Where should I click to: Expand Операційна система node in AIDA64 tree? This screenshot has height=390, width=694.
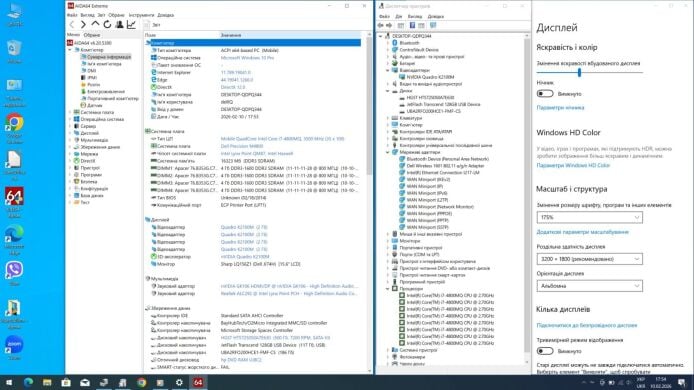click(x=70, y=119)
